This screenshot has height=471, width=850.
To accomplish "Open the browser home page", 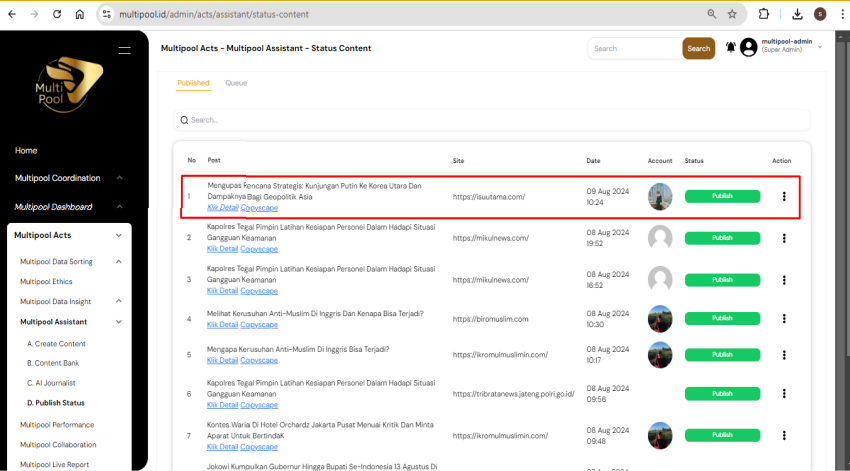I will coord(80,14).
